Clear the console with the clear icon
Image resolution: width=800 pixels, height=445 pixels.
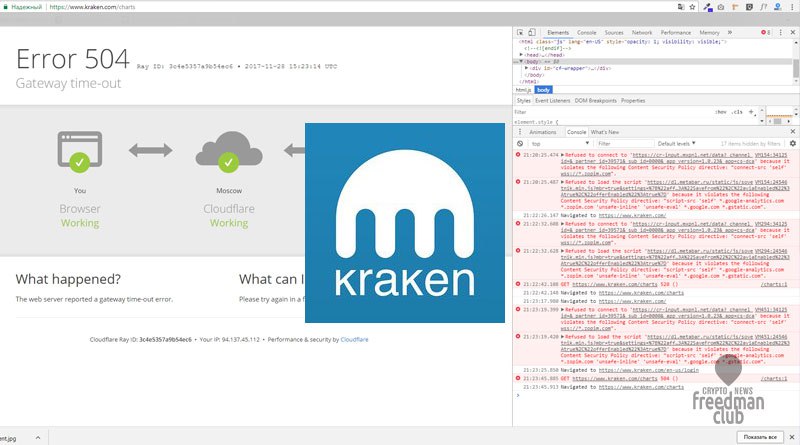tap(520, 143)
